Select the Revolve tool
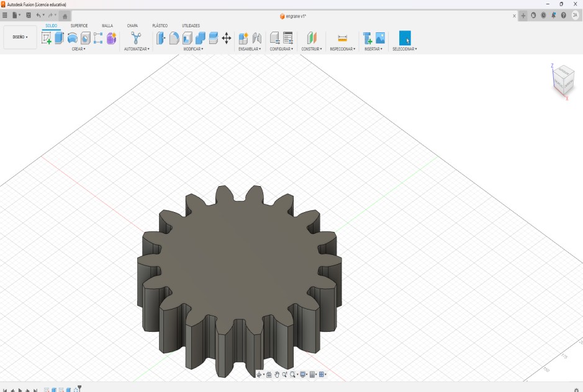This screenshot has width=583, height=392. pos(73,38)
